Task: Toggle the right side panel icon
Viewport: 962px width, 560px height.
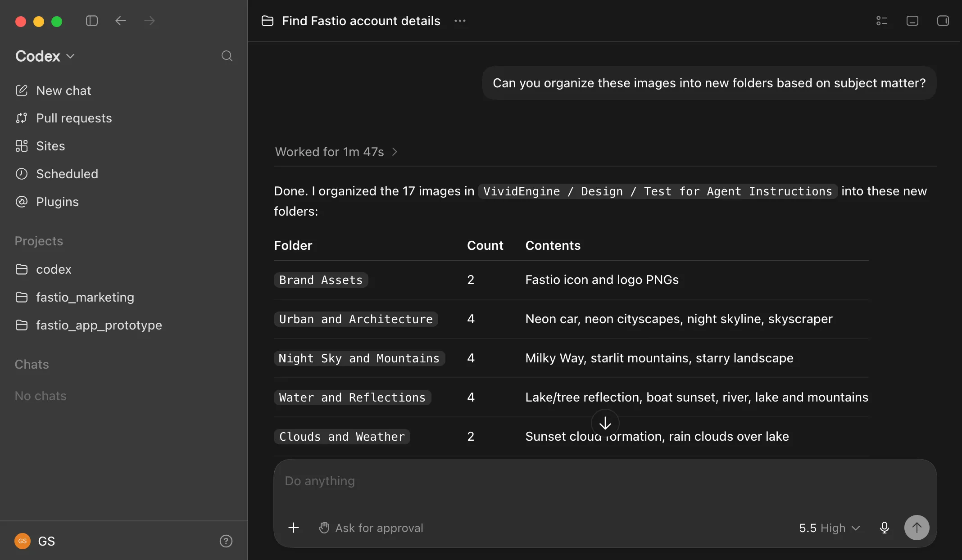Action: [x=943, y=21]
